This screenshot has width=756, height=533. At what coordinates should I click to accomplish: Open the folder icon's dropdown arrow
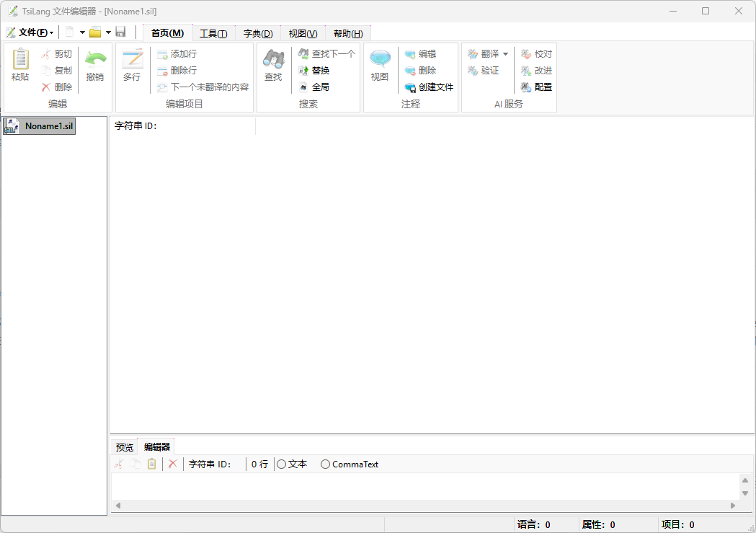(x=107, y=32)
